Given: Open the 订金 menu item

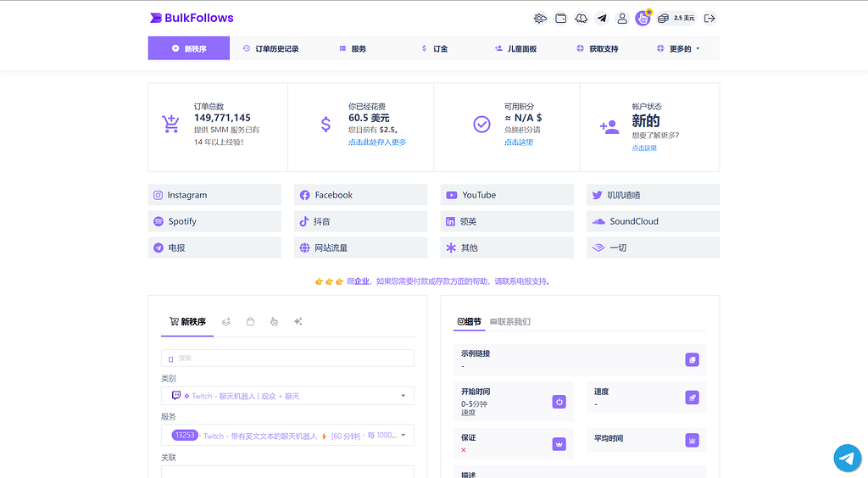Looking at the screenshot, I should (x=435, y=48).
